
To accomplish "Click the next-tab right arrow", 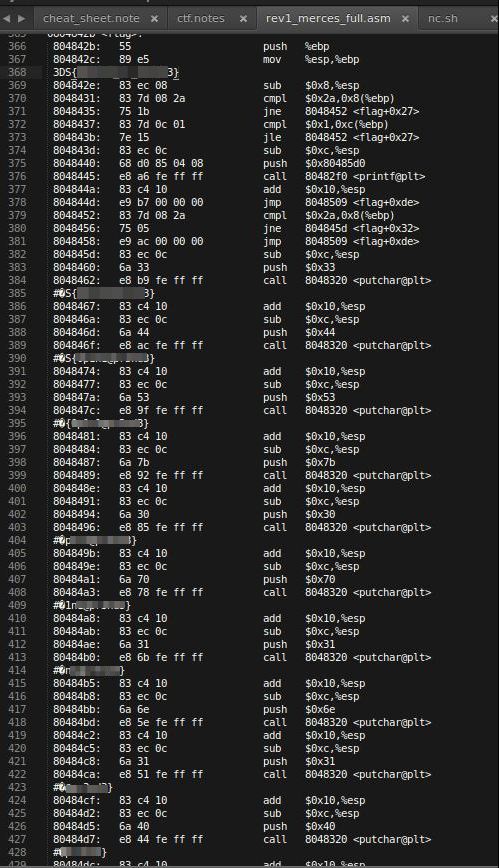I will point(22,18).
